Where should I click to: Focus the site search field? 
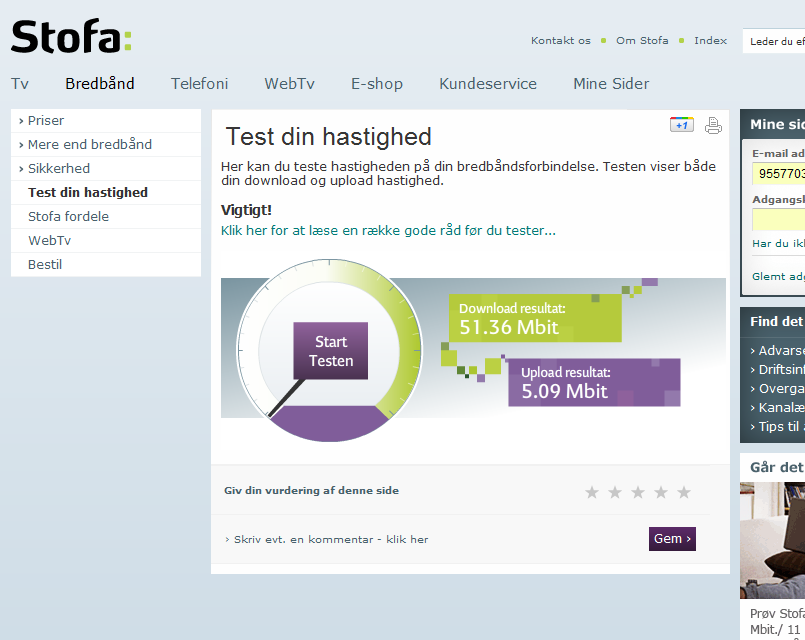click(774, 41)
